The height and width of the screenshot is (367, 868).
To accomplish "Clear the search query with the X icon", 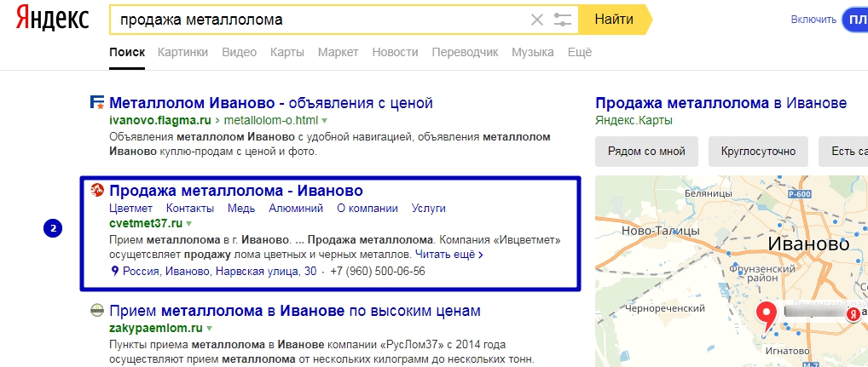I will [x=537, y=20].
